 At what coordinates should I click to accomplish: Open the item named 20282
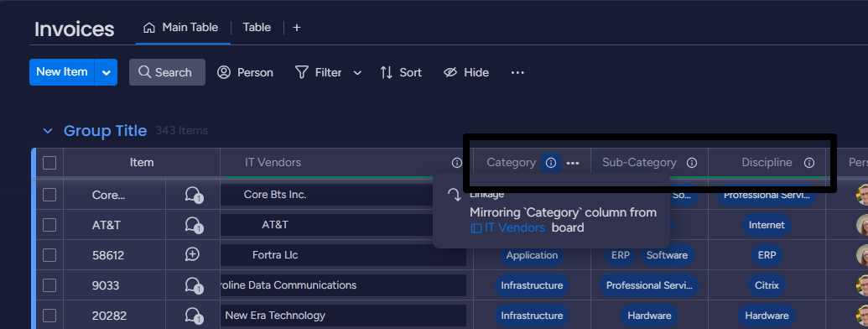coord(109,316)
